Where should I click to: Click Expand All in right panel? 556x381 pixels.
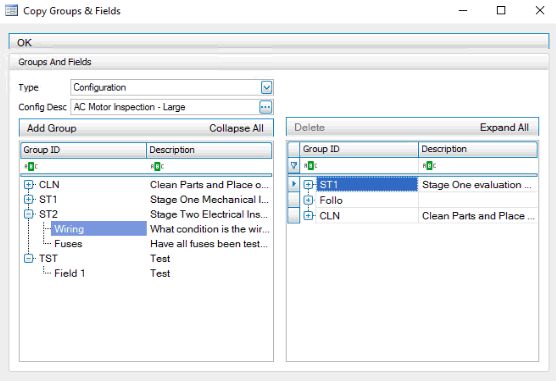504,127
